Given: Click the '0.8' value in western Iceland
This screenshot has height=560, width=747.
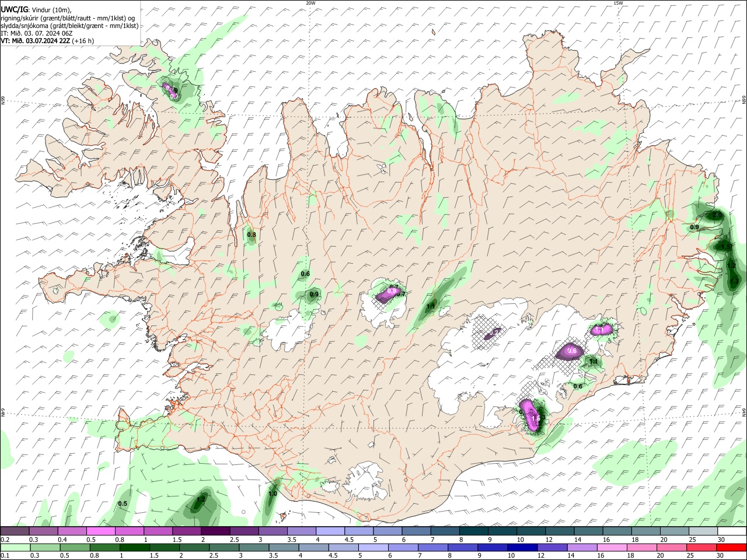Looking at the screenshot, I should point(252,235).
